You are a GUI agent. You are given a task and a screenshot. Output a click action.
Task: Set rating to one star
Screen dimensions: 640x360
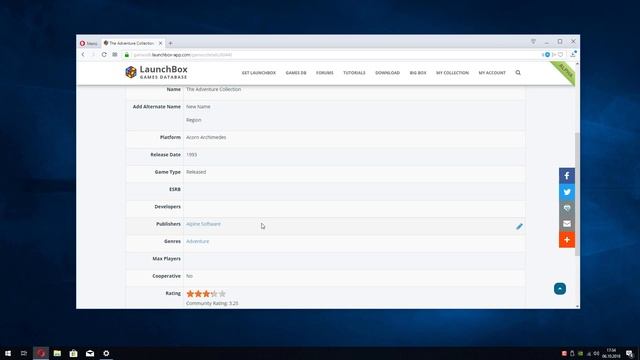[190, 293]
